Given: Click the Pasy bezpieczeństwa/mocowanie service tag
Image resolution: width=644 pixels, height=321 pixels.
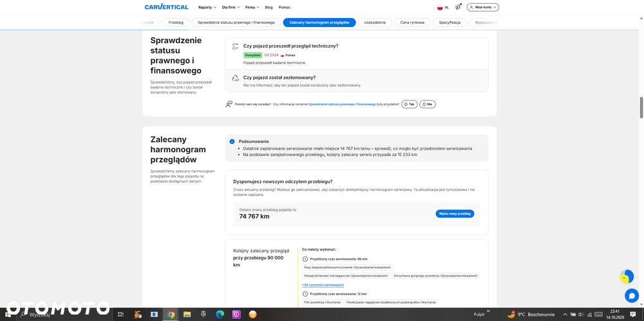Looking at the screenshot, I should click(347, 267).
